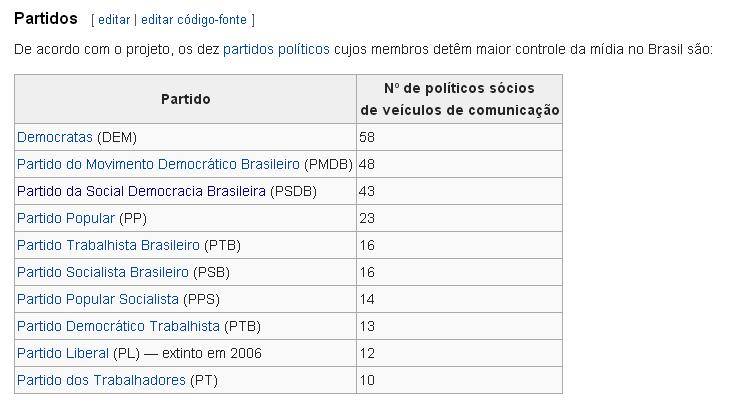Follow the "partidos políticos" link

pos(276,48)
